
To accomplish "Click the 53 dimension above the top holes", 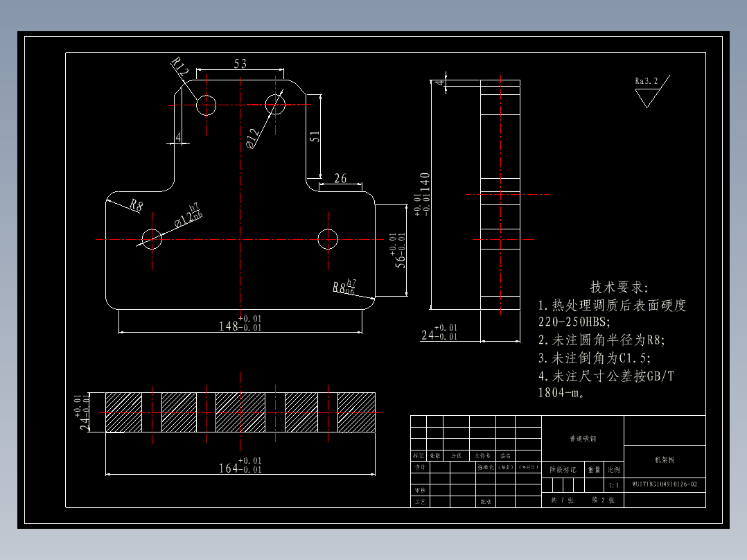I will (x=240, y=63).
